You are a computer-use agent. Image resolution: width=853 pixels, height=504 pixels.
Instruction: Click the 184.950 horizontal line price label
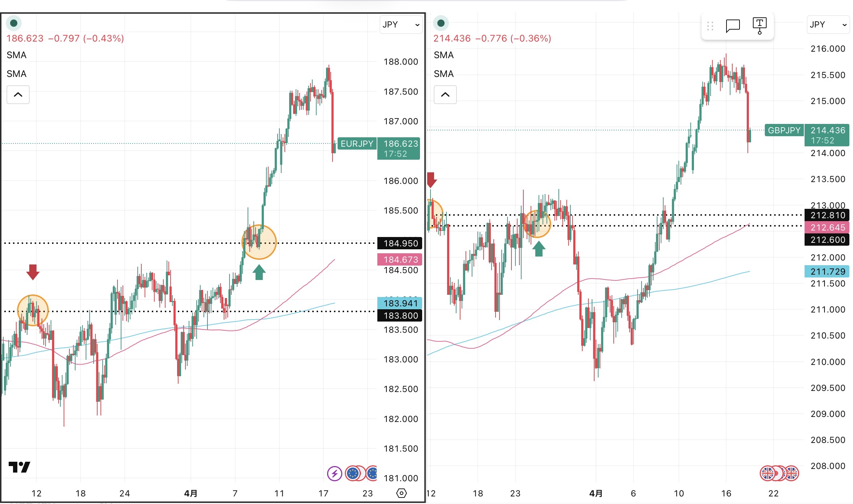point(400,244)
